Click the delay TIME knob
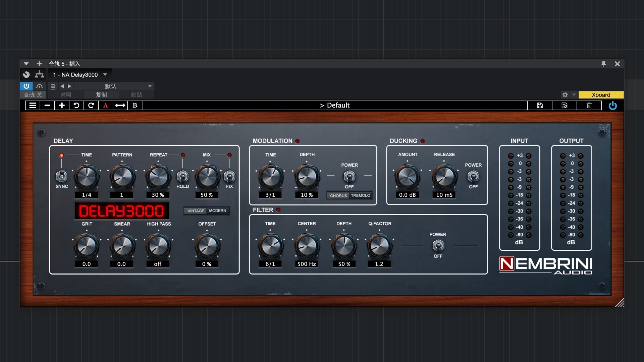Screen dimensions: 644x362 [87, 177]
